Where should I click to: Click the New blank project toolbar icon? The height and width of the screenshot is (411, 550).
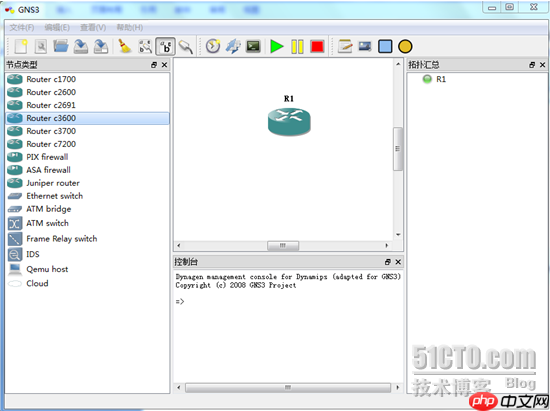pos(21,47)
